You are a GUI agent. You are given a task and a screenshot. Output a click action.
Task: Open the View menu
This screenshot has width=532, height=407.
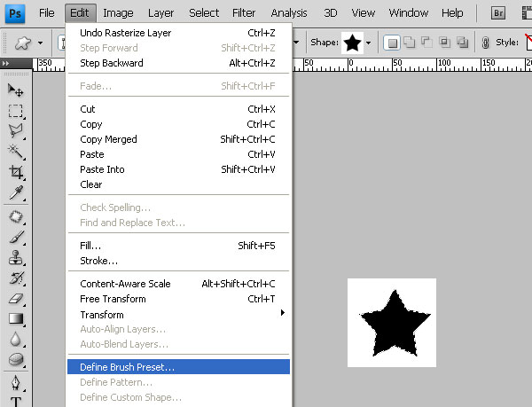(x=363, y=13)
